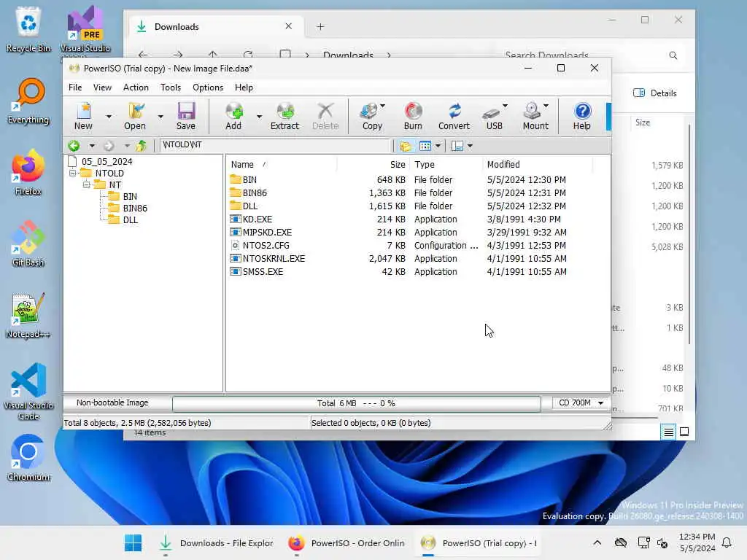Select MIPSKD.EXE in the file list
The image size is (747, 560).
pyautogui.click(x=267, y=233)
